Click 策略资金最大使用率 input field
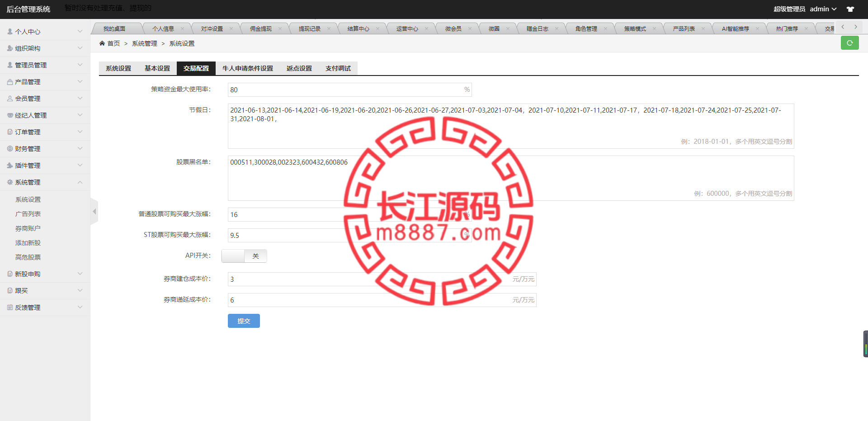This screenshot has height=421, width=868. [x=349, y=90]
